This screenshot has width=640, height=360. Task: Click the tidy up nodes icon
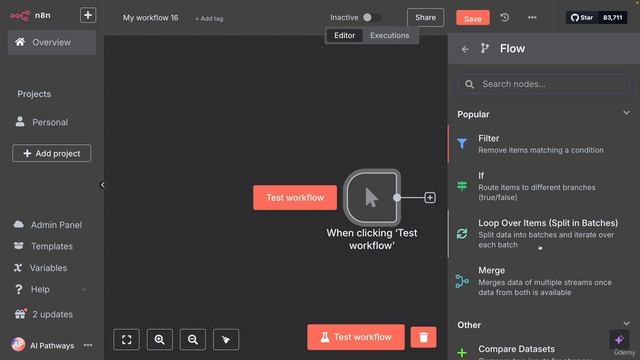[x=226, y=339]
